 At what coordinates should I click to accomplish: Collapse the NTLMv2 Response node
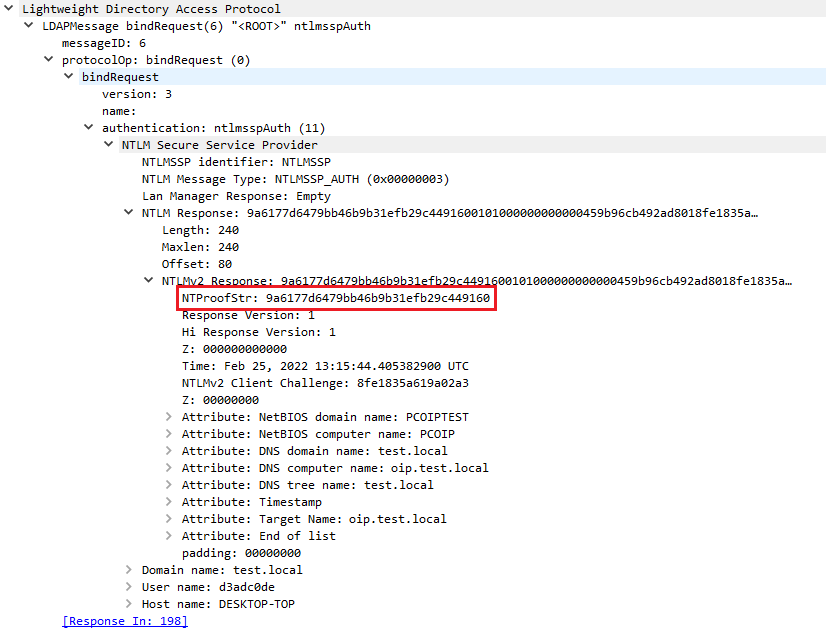click(x=149, y=280)
